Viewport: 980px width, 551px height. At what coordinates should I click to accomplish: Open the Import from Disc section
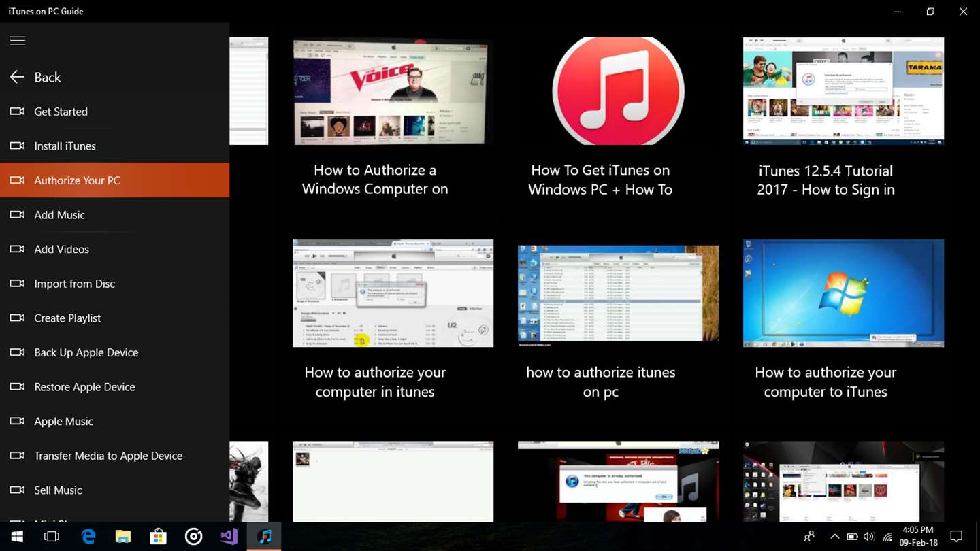point(114,284)
